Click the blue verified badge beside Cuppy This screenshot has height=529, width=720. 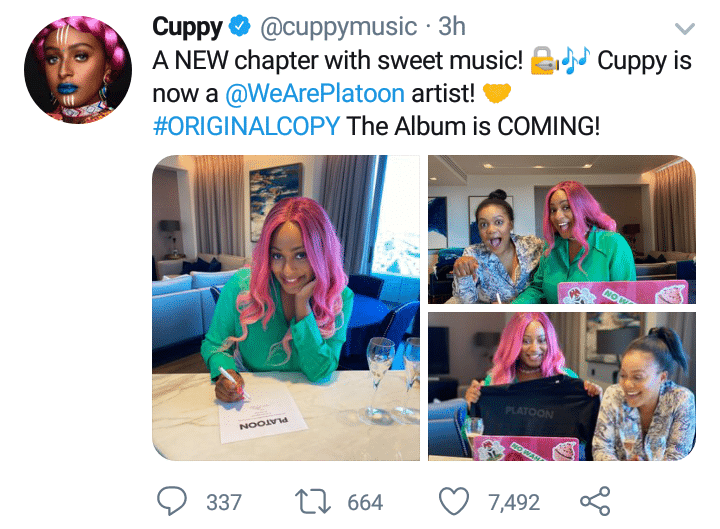click(239, 27)
